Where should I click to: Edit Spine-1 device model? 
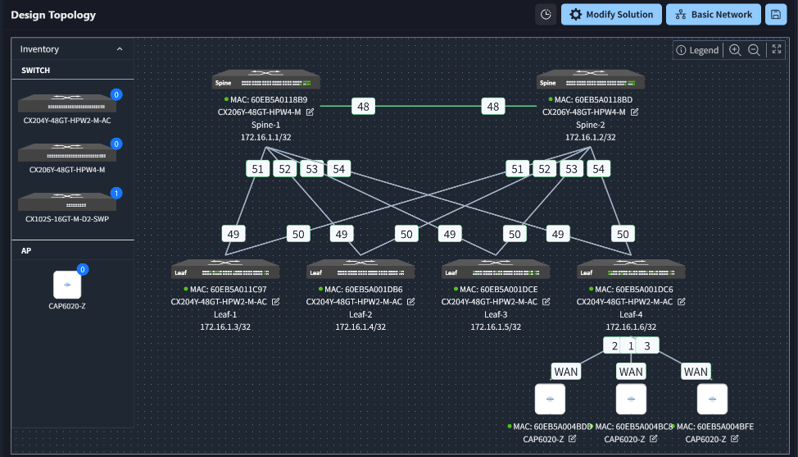(x=310, y=112)
